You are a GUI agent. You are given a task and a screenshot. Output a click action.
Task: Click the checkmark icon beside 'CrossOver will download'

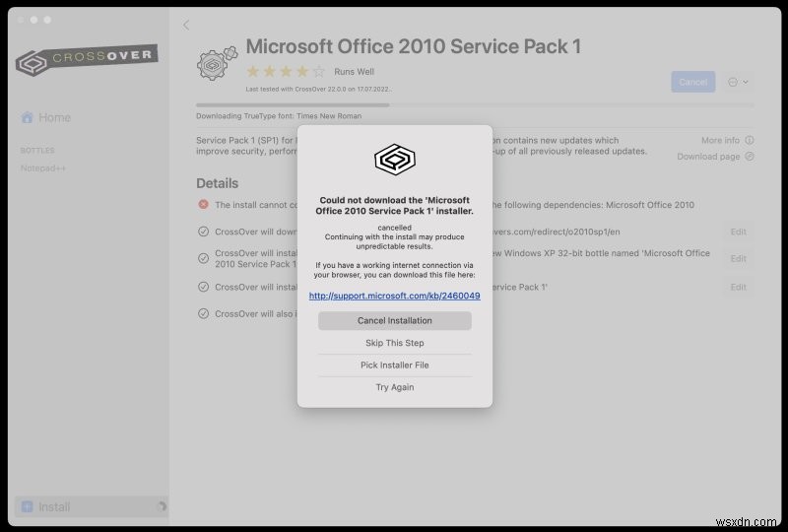point(203,232)
